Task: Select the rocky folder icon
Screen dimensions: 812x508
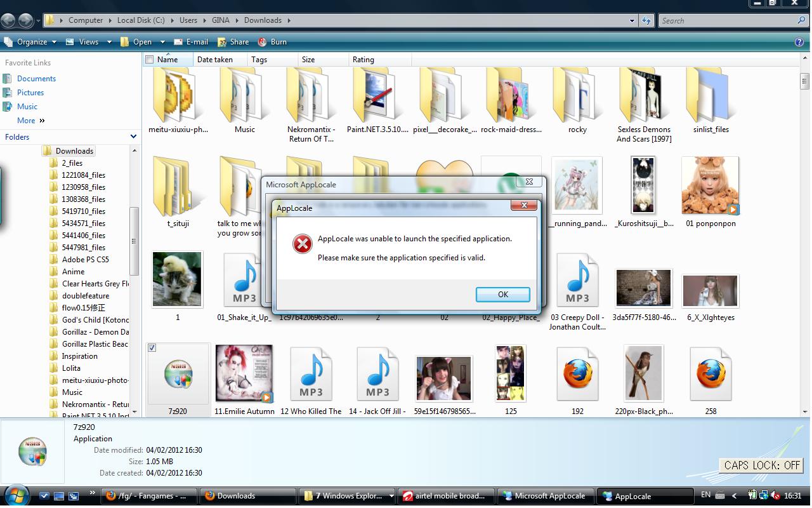Action: coord(577,95)
